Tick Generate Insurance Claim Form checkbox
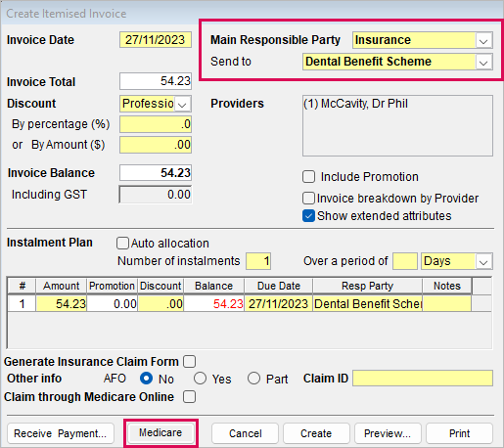 click(189, 362)
